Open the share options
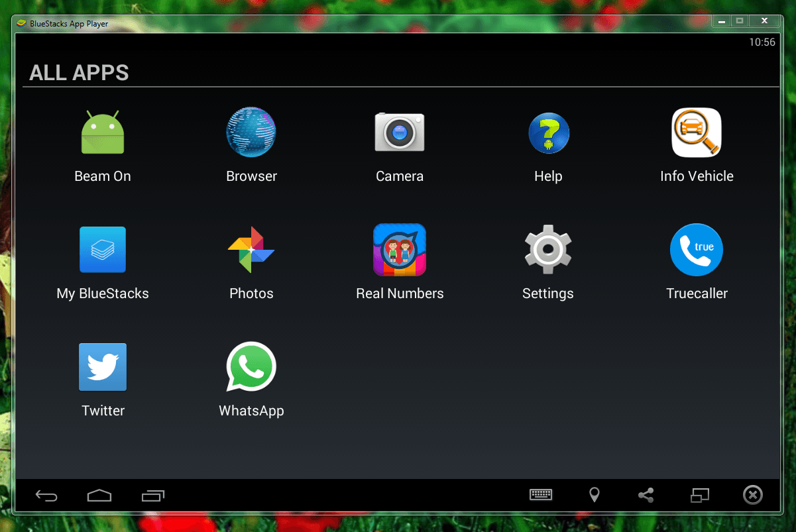The width and height of the screenshot is (796, 532). coord(646,495)
